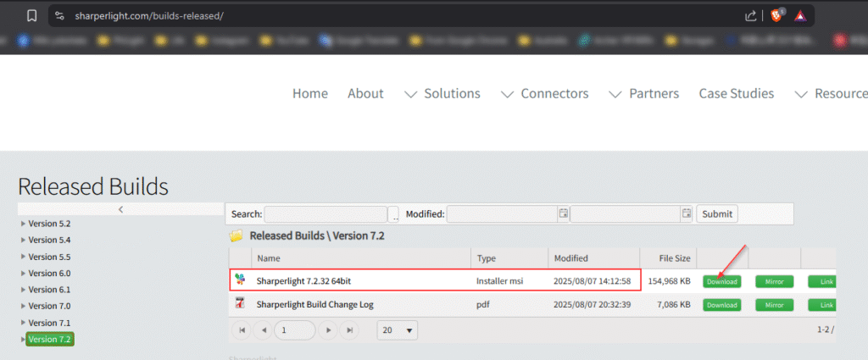
Task: Click the '154,968 KB' file size cell
Action: [670, 281]
